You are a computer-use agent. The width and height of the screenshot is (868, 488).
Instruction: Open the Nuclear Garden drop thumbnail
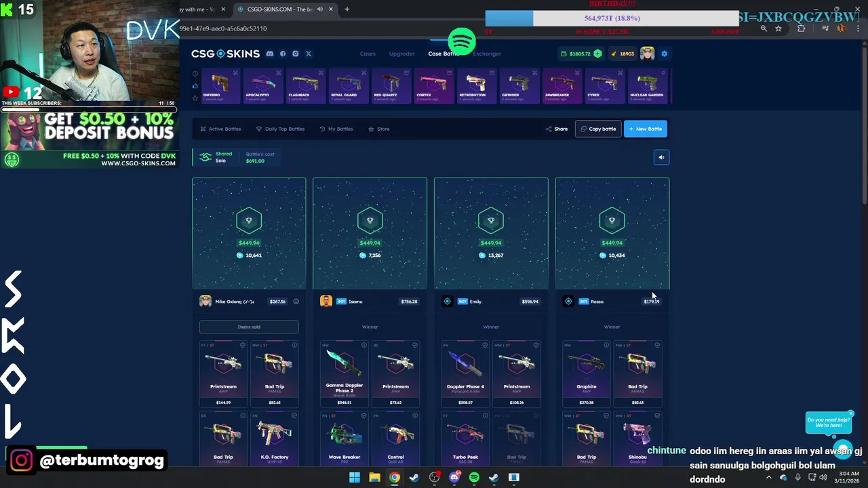click(647, 86)
